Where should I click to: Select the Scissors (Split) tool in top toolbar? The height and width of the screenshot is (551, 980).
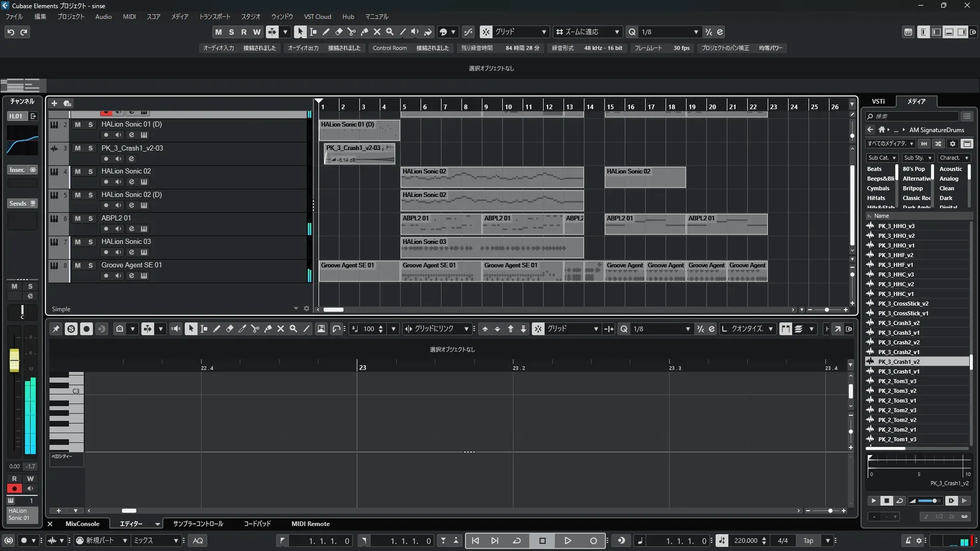(x=352, y=32)
